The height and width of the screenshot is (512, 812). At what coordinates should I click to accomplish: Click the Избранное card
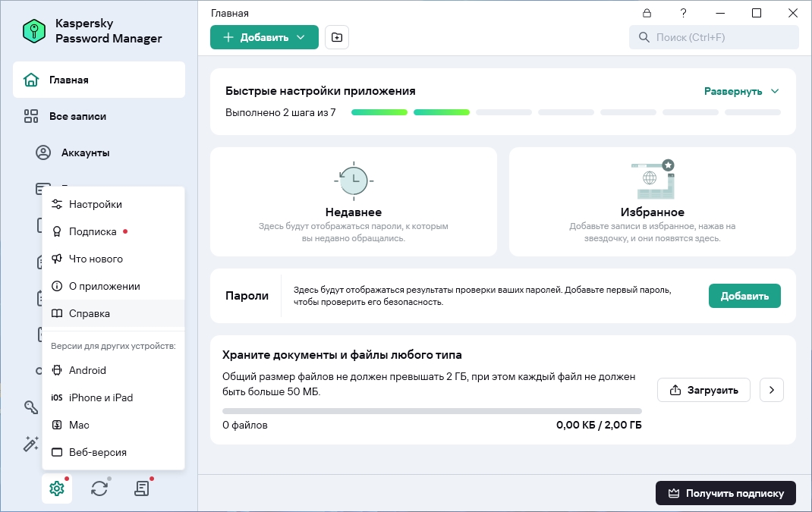[653, 202]
